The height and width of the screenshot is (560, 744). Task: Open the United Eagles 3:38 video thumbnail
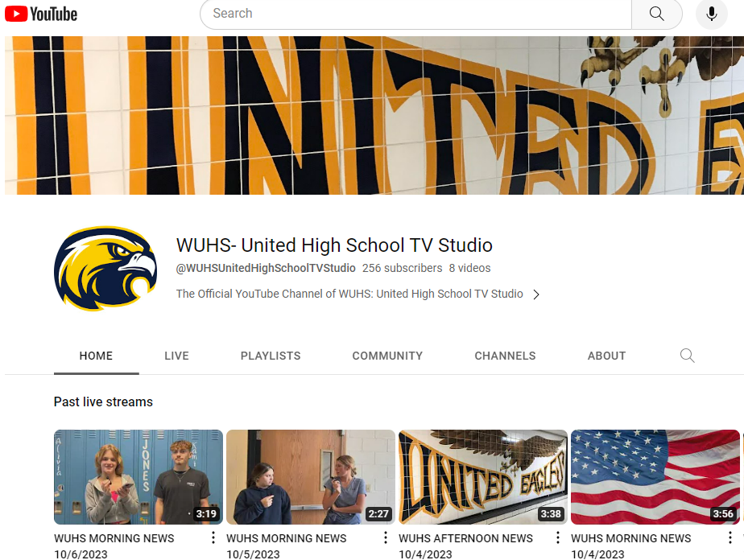(x=482, y=476)
